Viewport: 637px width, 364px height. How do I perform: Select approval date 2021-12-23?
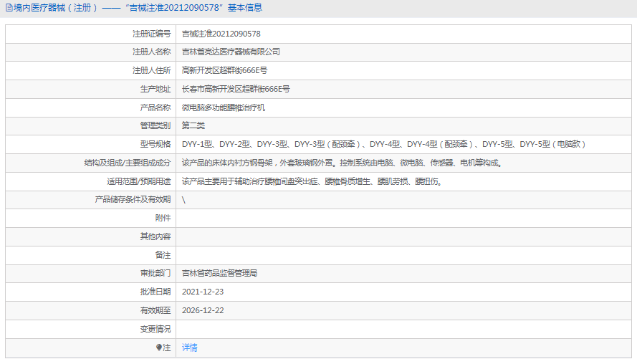203,292
